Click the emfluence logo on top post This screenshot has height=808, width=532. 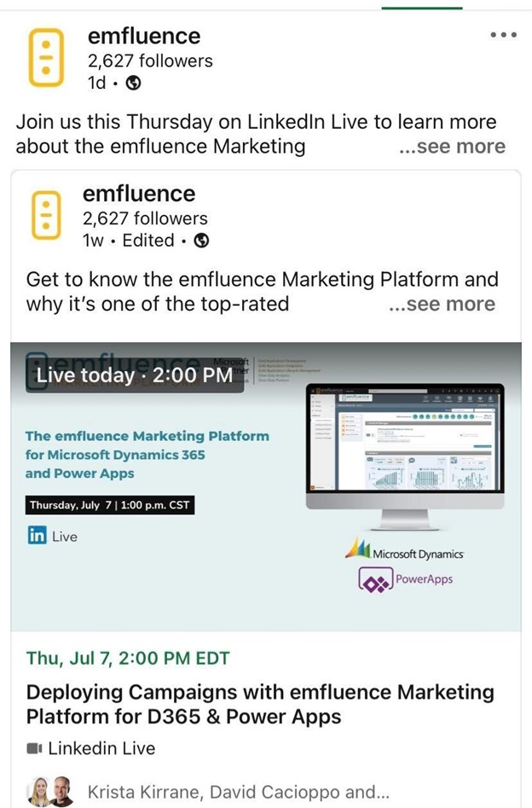click(46, 57)
